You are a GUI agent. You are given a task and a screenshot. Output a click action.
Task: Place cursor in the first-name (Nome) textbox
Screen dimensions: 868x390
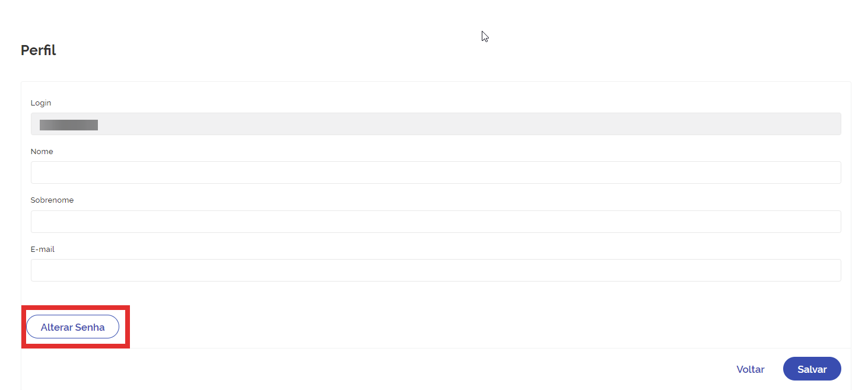[x=435, y=172]
